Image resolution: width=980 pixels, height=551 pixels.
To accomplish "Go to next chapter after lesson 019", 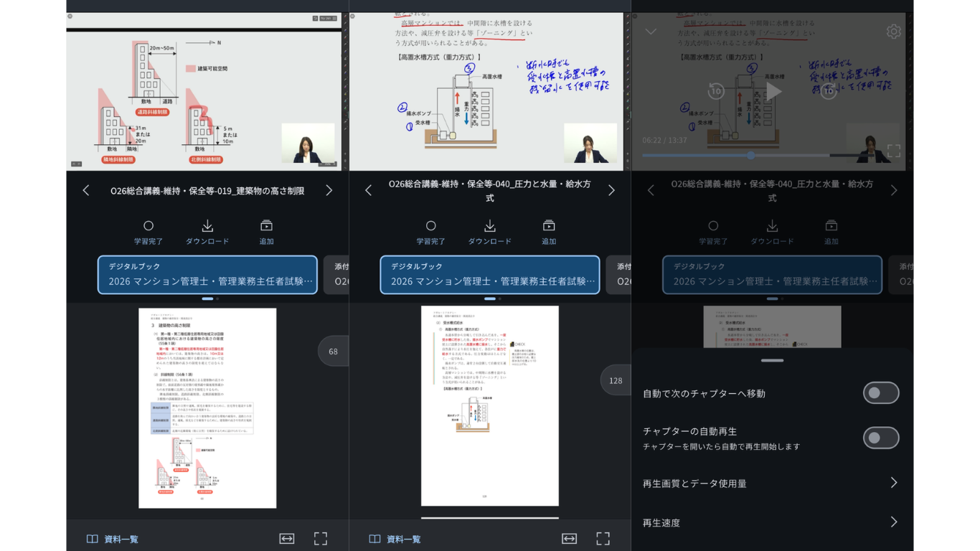I will [329, 190].
